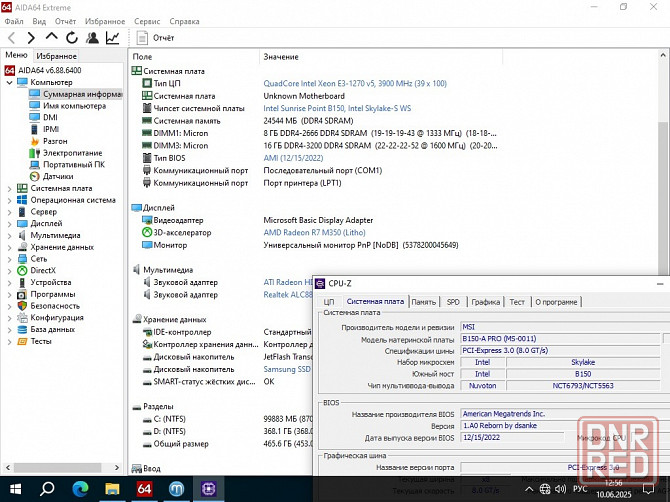Select Портативный ПК tree item
This screenshot has width=670, height=502.
point(74,164)
